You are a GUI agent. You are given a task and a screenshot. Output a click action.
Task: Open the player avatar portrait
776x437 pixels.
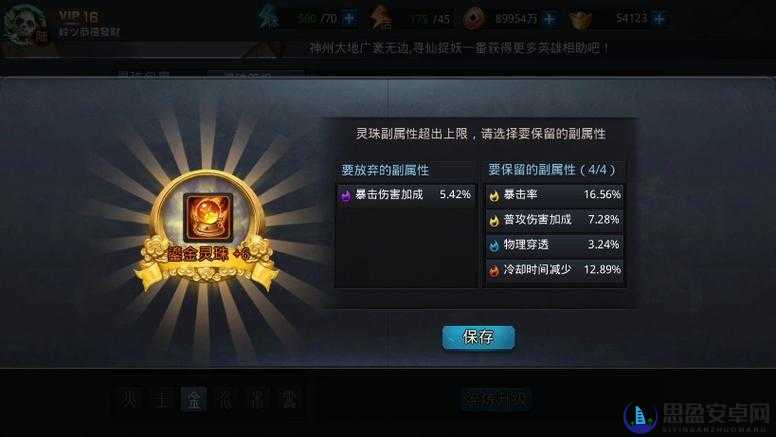(x=25, y=25)
